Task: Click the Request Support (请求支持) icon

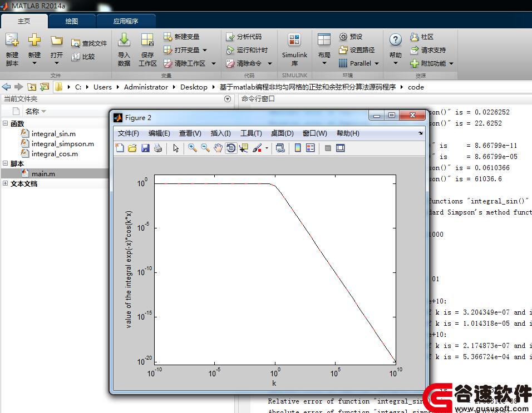Action: click(x=414, y=50)
